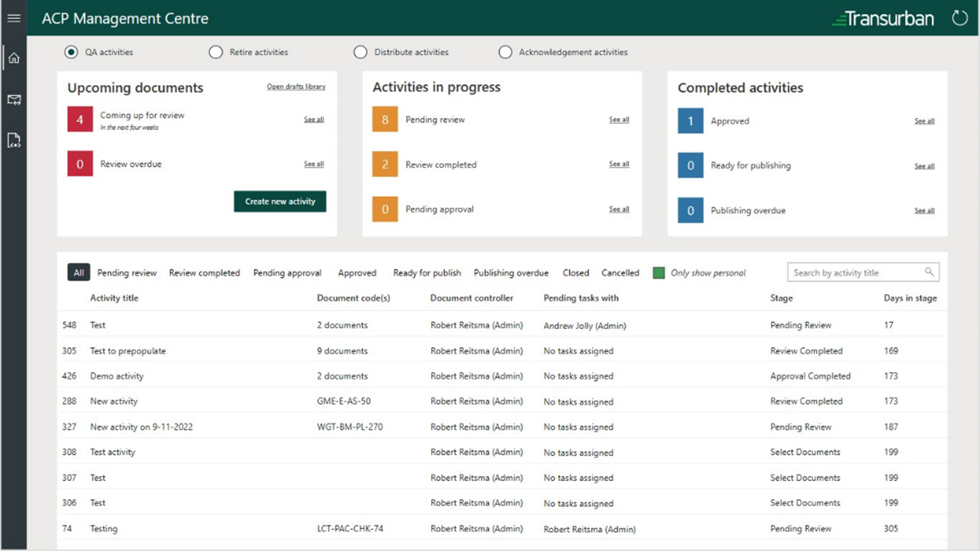Switch to the Pending approval filter tab
980x551 pixels.
point(287,273)
